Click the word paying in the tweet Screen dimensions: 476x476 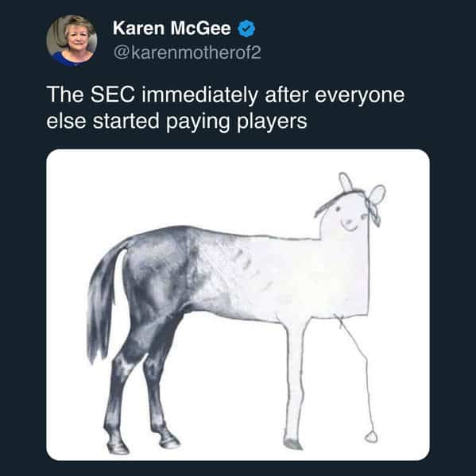pyautogui.click(x=198, y=123)
